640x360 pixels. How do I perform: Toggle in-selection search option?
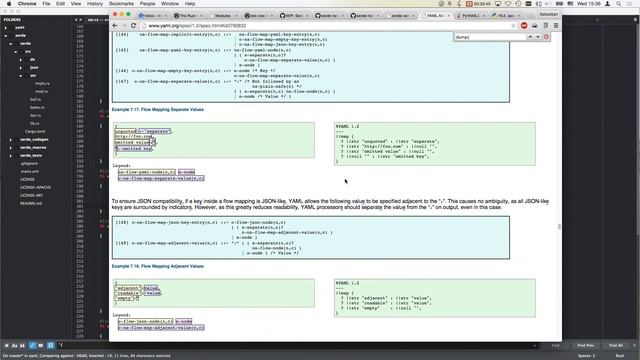click(x=40, y=345)
